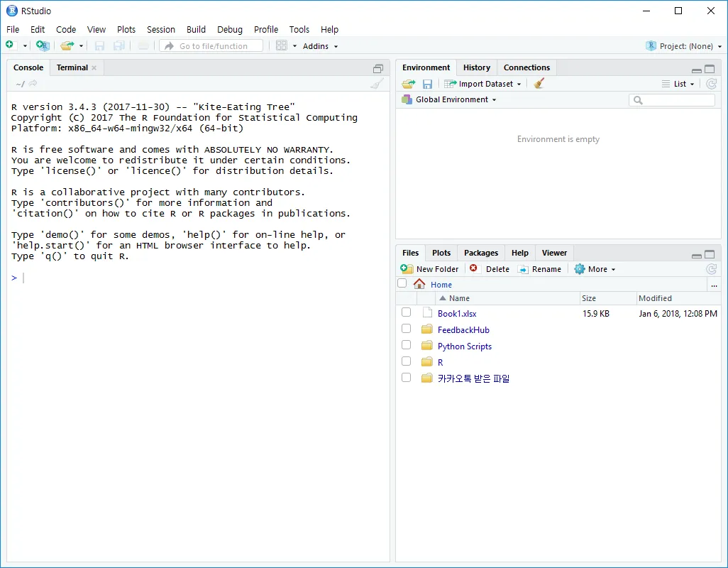Expand the recent files dropdown arrow
728x568 pixels.
tap(82, 46)
